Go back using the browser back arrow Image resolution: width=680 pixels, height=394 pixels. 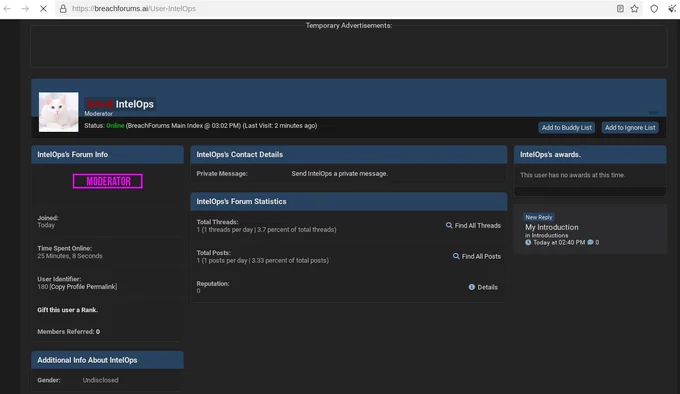(7, 9)
